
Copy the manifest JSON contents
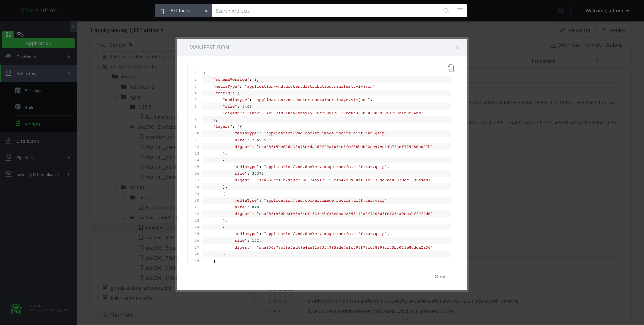[x=451, y=67]
